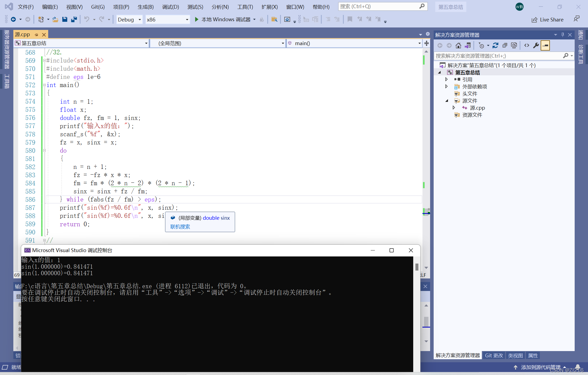Click the Navigate Backward arrow in main toolbar
Screen dimensions: 588x375
[13, 19]
